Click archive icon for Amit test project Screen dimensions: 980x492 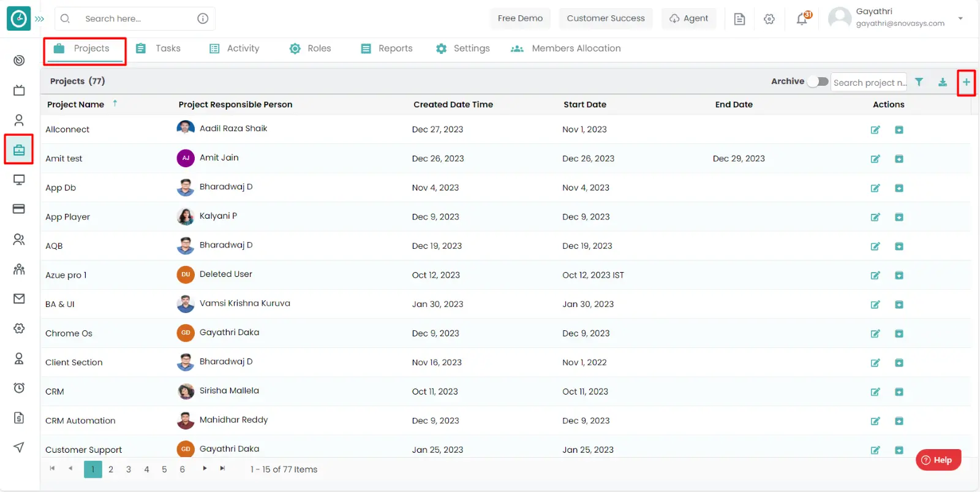tap(899, 159)
